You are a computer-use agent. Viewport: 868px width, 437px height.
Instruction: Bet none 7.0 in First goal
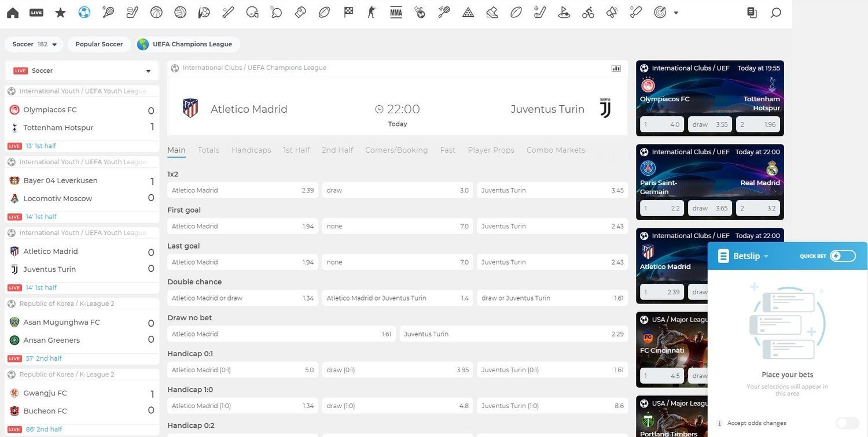(398, 226)
